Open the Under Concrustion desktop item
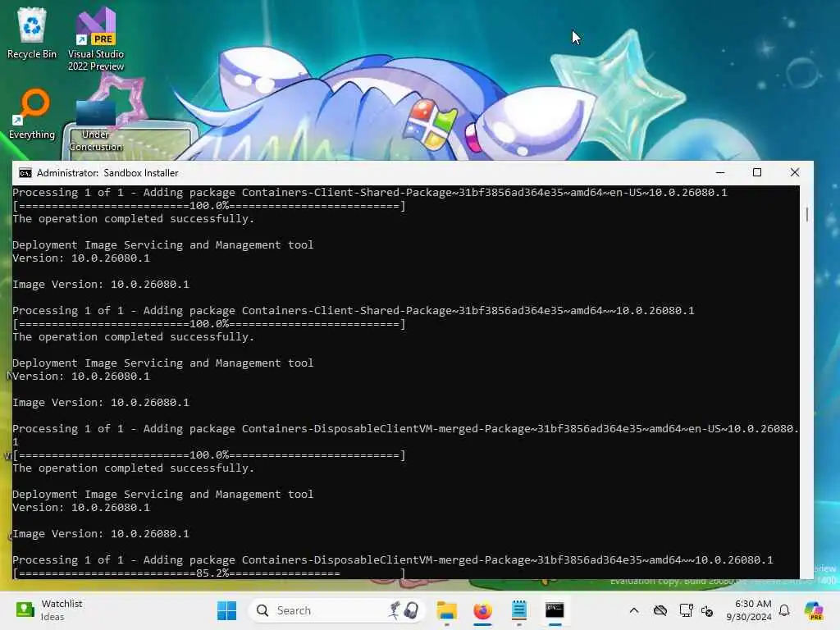This screenshot has height=630, width=840. click(x=96, y=126)
